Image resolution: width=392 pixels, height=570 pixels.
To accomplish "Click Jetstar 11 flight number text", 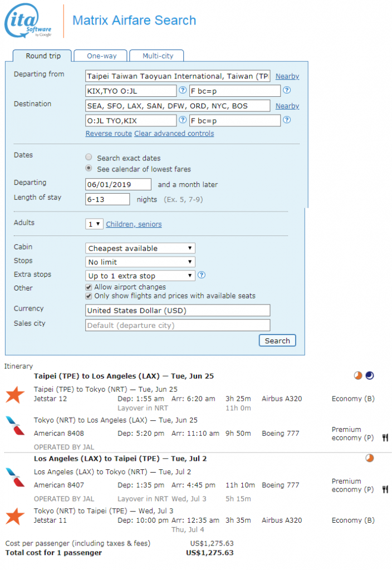I will click(50, 520).
